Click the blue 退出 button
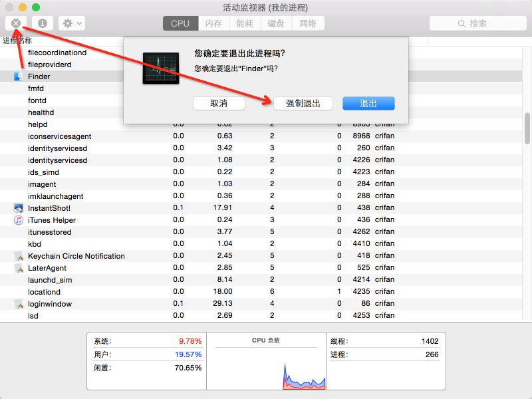 tap(368, 104)
